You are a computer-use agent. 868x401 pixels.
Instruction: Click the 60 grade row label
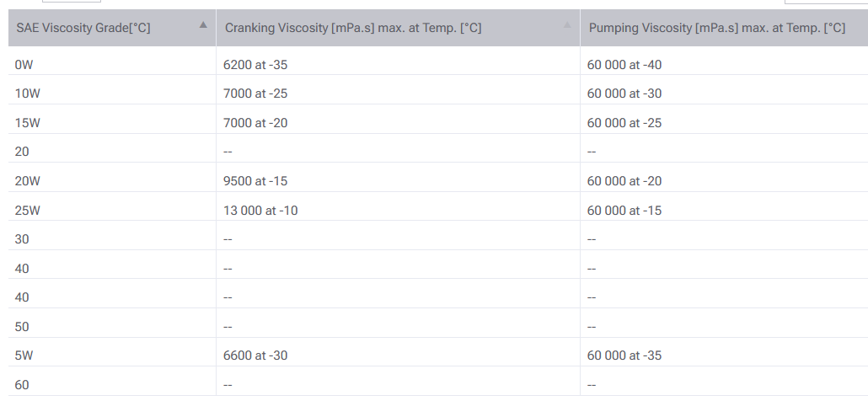[22, 385]
